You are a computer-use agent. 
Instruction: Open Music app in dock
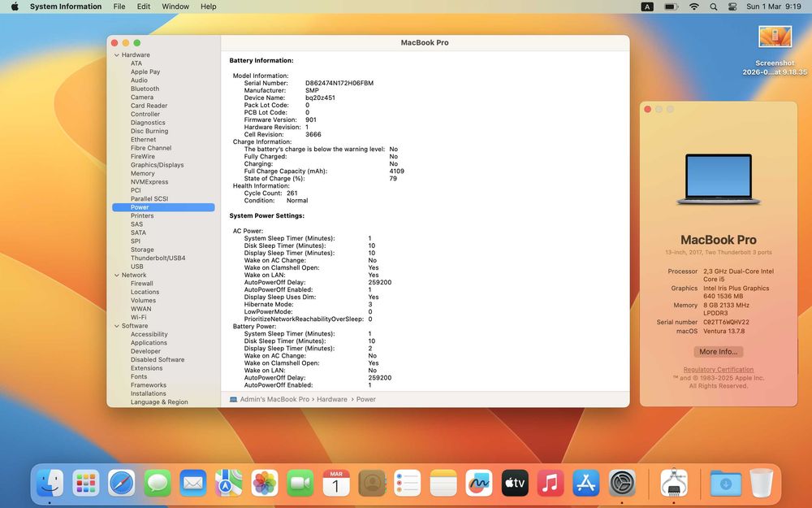(551, 483)
